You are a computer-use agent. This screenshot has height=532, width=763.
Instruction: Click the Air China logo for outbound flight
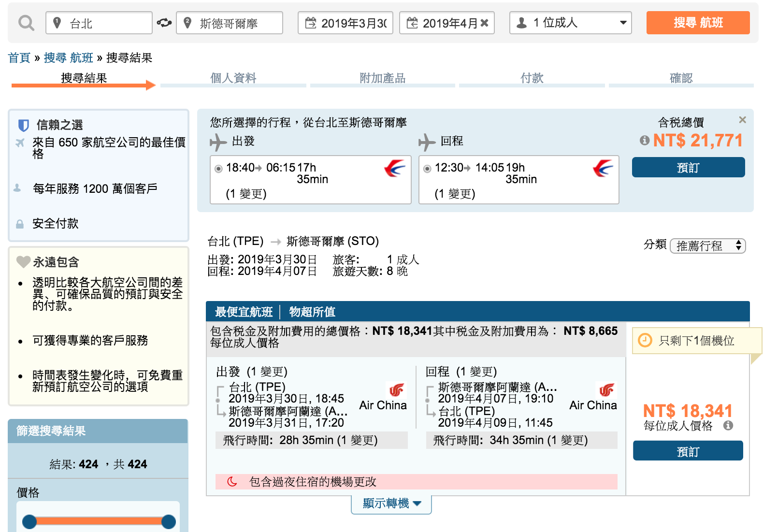396,390
